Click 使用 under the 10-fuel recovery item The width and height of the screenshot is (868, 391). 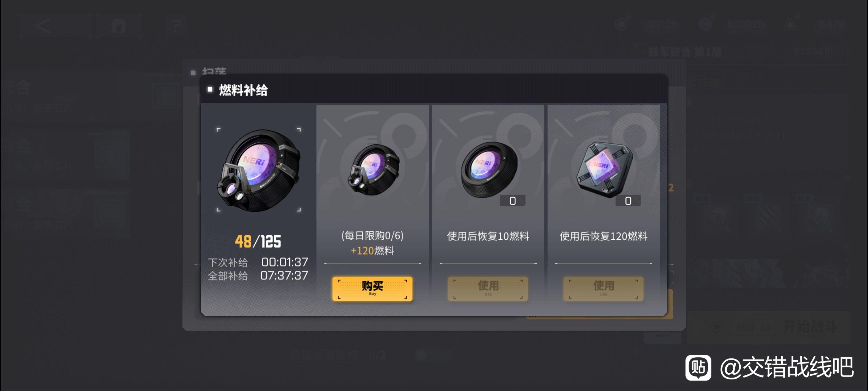[x=488, y=289]
